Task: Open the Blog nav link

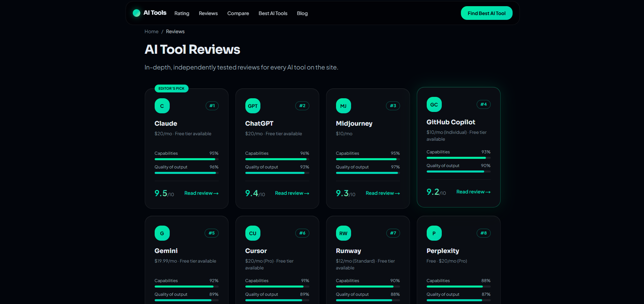Action: (302, 13)
